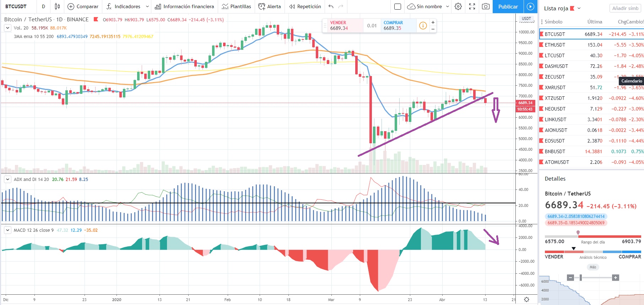This screenshot has height=305, width=644.
Task: Open the Lista roja watchlist dropdown
Action: point(579,8)
